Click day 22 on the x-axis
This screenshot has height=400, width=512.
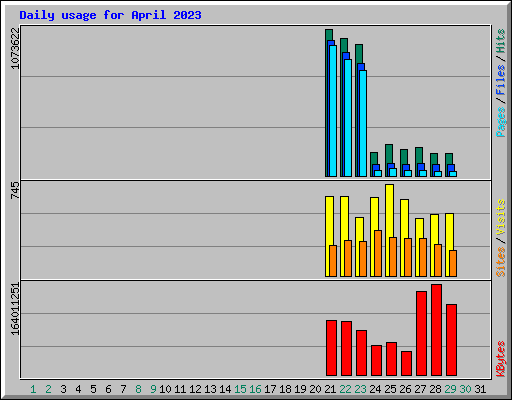[345, 389]
